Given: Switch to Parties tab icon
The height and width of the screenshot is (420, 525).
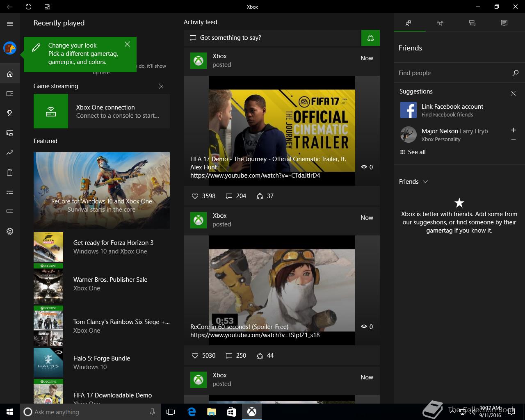Looking at the screenshot, I should coord(440,23).
